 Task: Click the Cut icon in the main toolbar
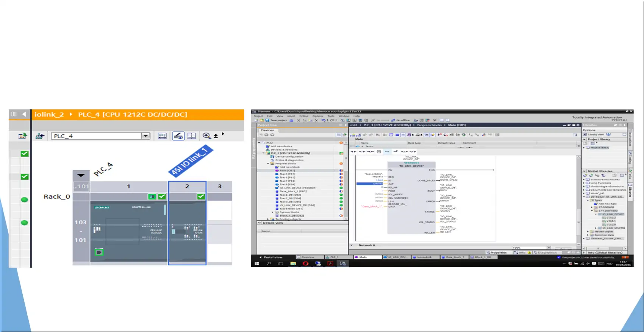pyautogui.click(x=299, y=120)
